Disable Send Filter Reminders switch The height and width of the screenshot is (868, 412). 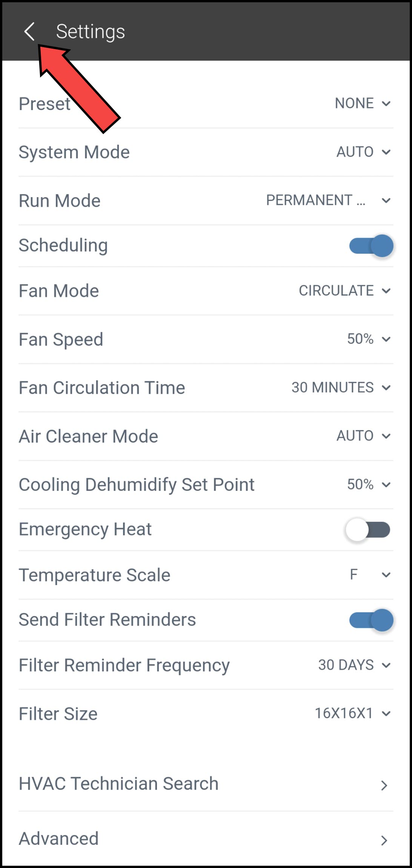[371, 620]
